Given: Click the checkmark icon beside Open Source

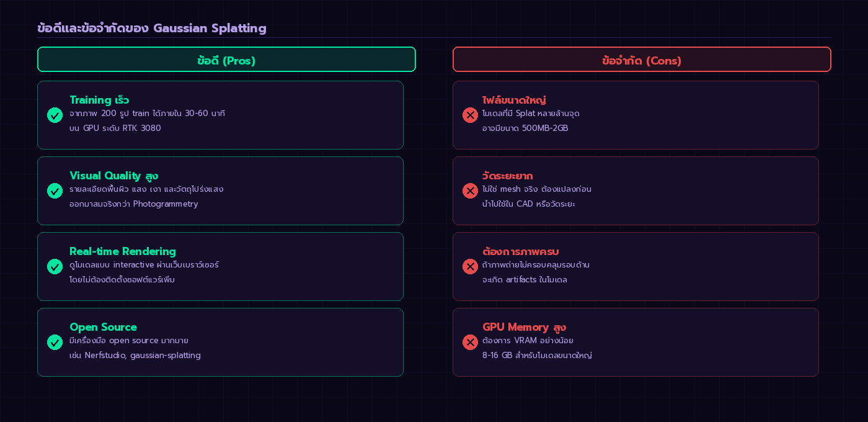Looking at the screenshot, I should tap(55, 343).
